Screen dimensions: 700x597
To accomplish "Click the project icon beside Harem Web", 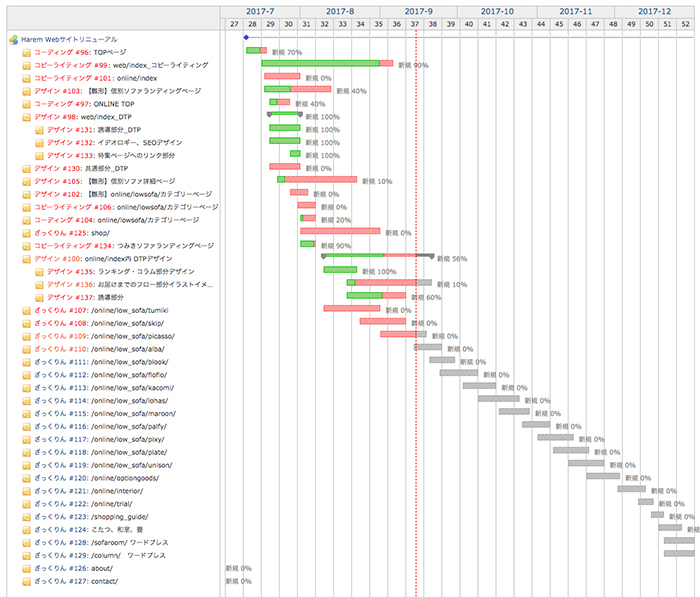I will click(x=13, y=40).
